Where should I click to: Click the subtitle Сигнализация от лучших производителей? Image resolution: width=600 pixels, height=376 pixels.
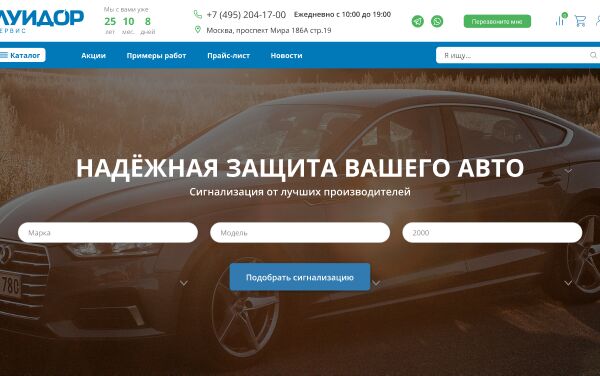coord(300,192)
